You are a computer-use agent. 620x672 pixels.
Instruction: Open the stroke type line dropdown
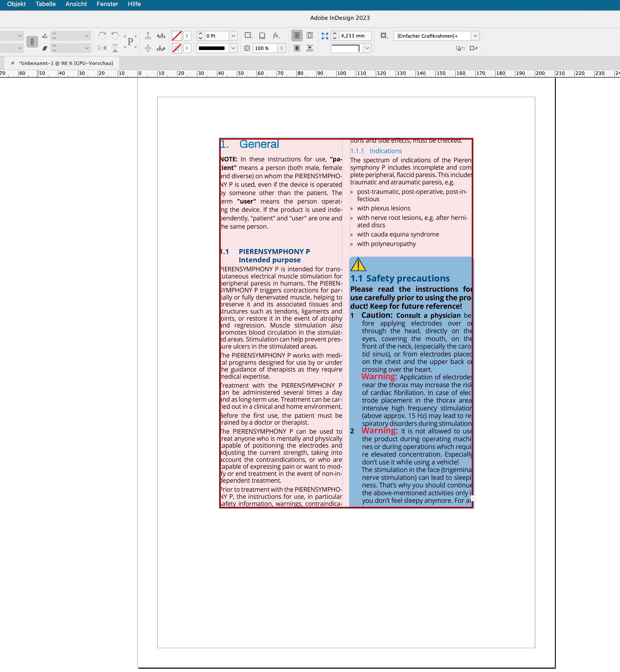click(233, 48)
